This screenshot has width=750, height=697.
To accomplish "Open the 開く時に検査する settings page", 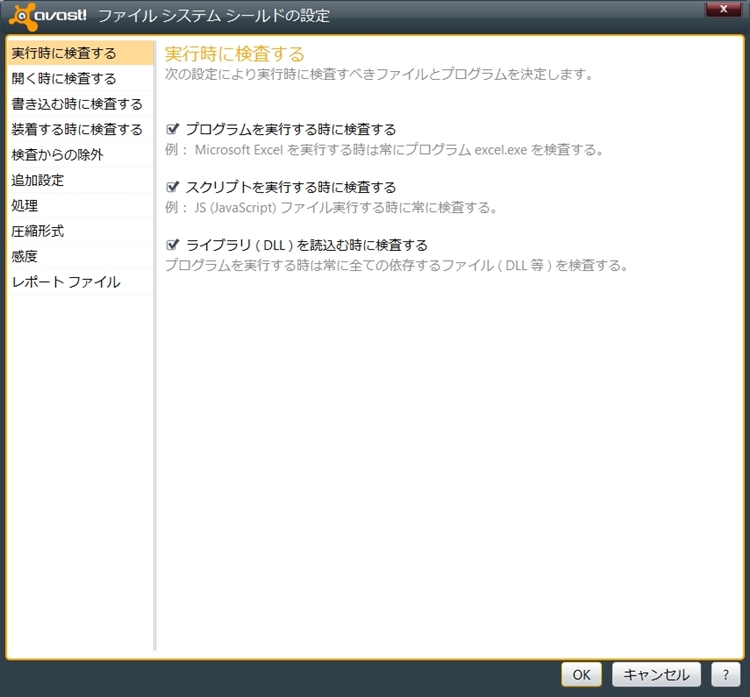I will point(80,78).
